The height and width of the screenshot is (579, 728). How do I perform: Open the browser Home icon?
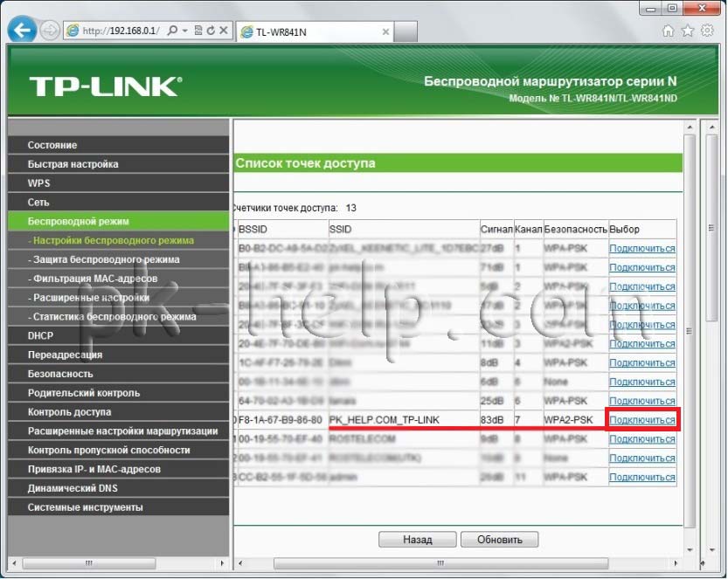[x=668, y=31]
